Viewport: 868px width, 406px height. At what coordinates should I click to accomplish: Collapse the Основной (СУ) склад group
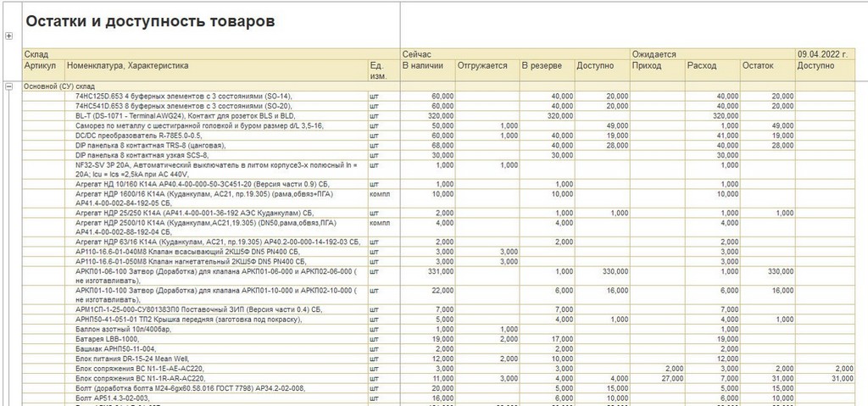[8, 86]
